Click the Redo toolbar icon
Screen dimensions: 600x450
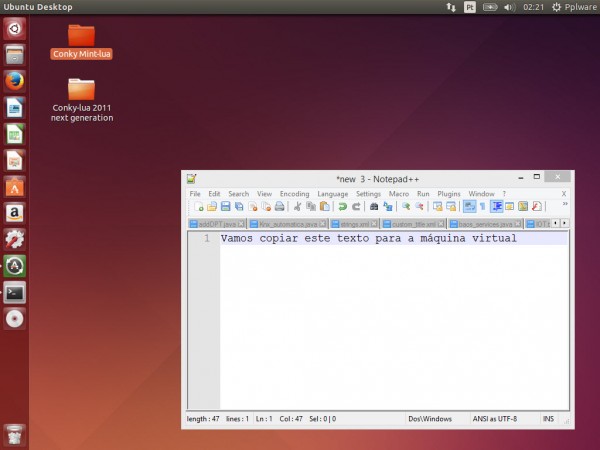356,207
